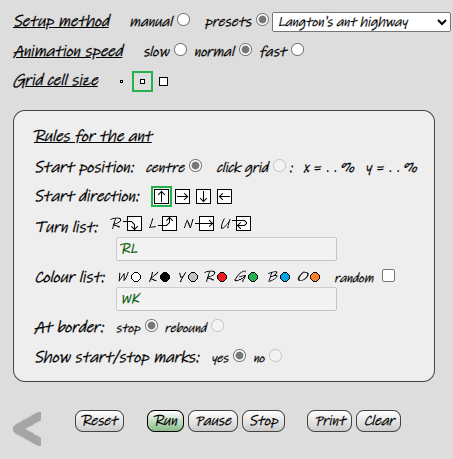The image size is (453, 459).
Task: Choose the smallest grid cell size
Action: click(121, 81)
